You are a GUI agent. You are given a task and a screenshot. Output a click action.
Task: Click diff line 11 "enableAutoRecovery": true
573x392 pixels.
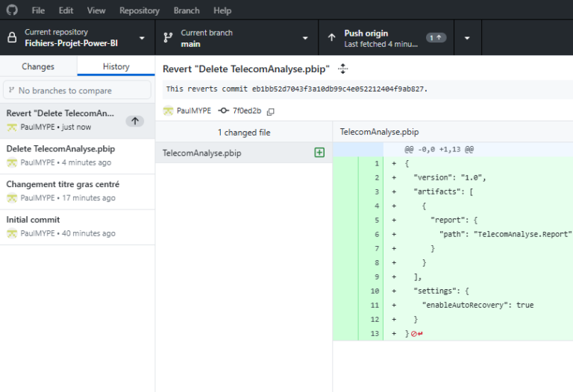[477, 305]
